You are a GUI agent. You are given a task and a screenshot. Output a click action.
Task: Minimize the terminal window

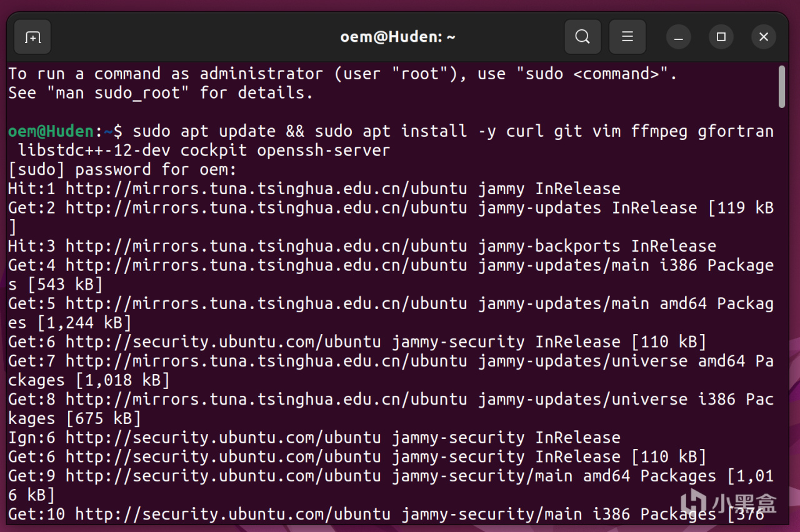click(x=679, y=37)
